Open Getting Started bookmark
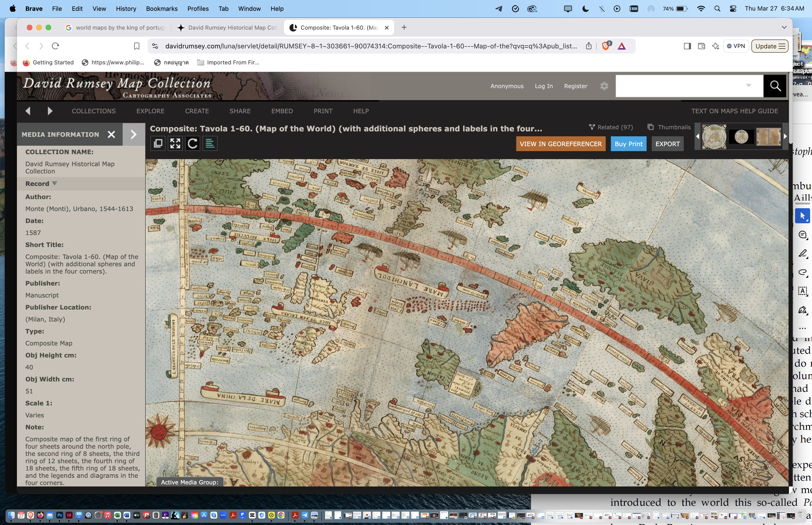 coord(48,62)
